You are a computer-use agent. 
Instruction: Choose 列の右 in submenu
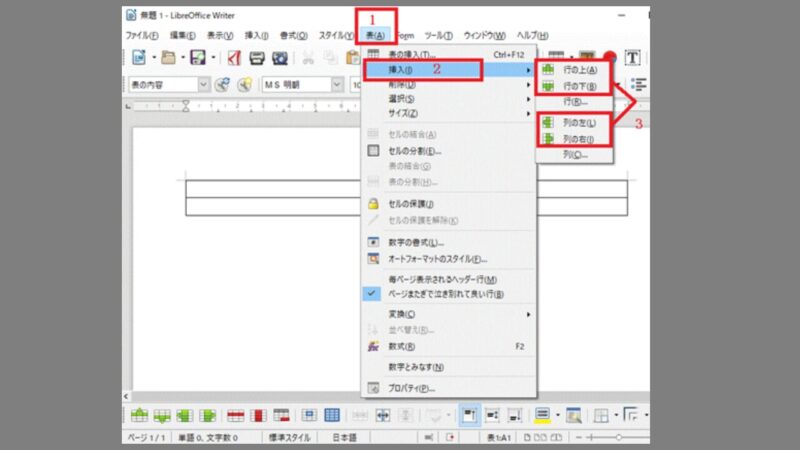[574, 139]
